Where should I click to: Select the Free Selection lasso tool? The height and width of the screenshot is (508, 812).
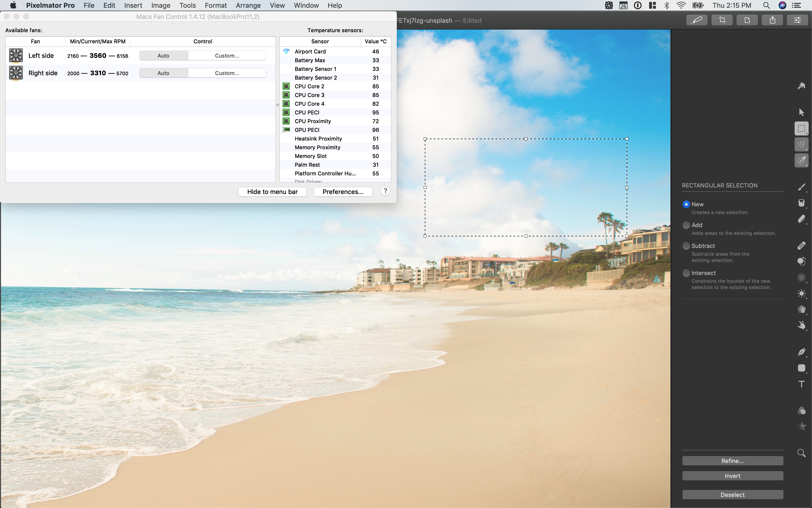coord(801,144)
